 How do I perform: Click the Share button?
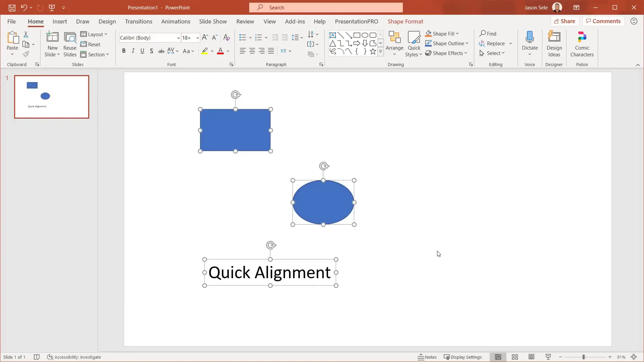pos(565,21)
